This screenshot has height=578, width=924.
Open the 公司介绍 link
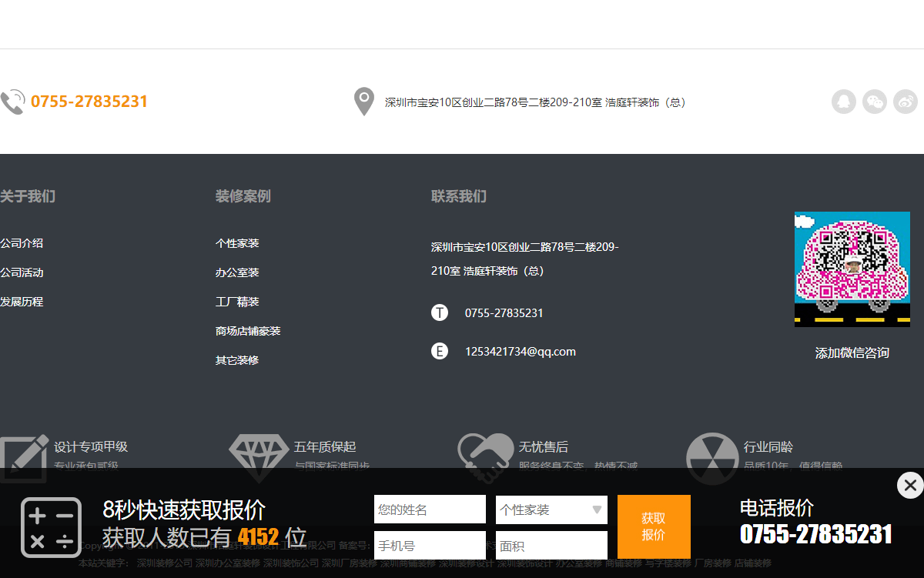coord(21,242)
